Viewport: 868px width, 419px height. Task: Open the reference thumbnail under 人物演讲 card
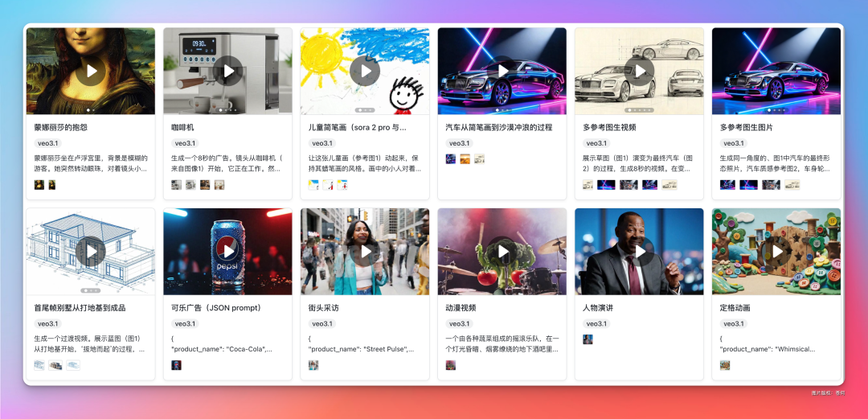(x=588, y=339)
